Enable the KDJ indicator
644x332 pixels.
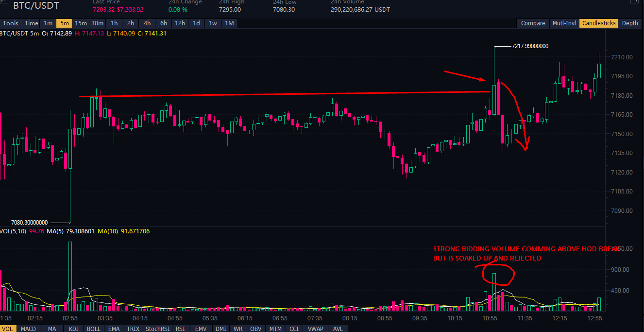73,329
